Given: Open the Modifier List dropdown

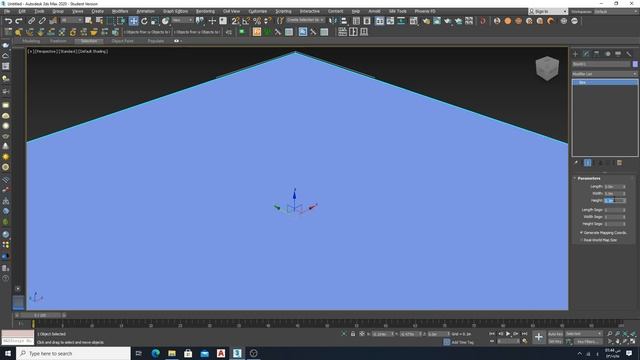Looking at the screenshot, I should pos(604,74).
